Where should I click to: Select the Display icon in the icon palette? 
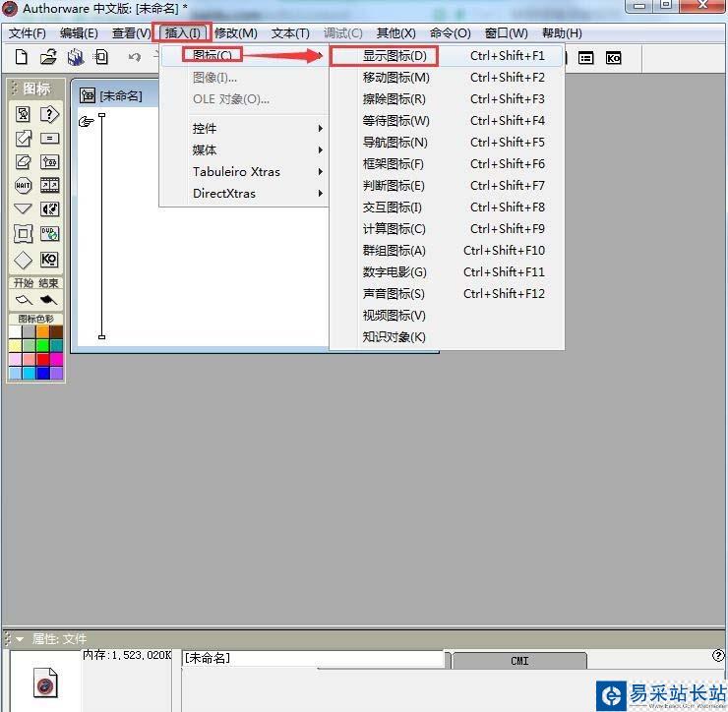(x=23, y=114)
